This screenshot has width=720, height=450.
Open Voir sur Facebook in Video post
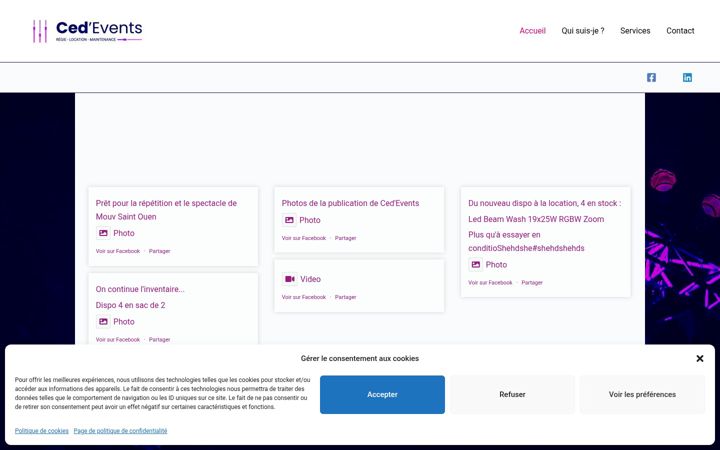point(304,297)
